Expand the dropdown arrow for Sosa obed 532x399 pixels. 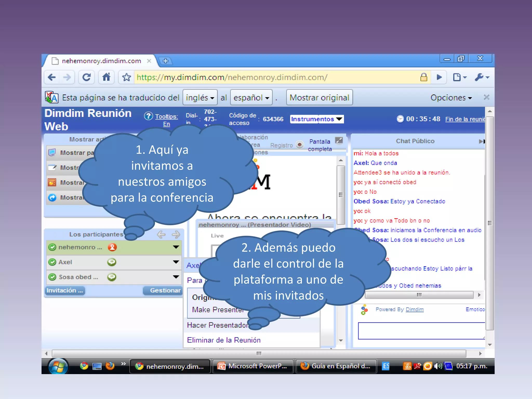(x=176, y=277)
